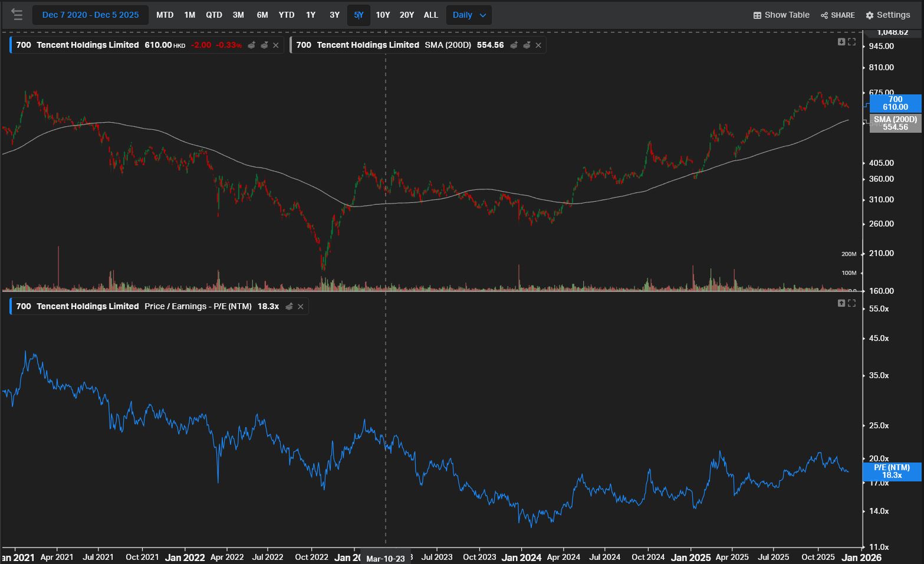Screen dimensions: 924x564
Task: Remove the Tencent 610.00 price series
Action: point(275,45)
